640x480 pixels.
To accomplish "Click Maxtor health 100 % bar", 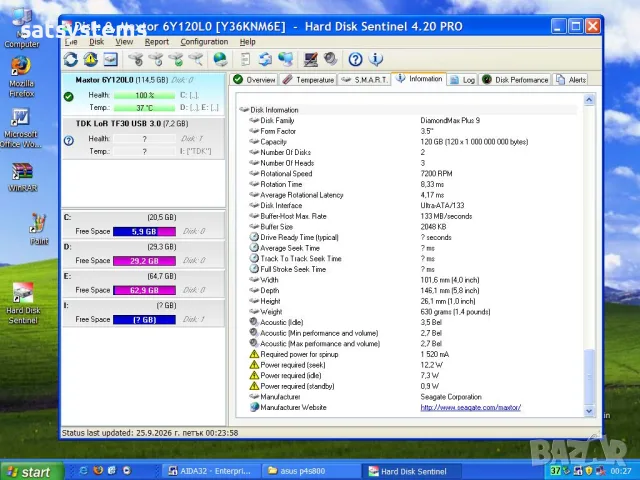I will click(x=144, y=96).
